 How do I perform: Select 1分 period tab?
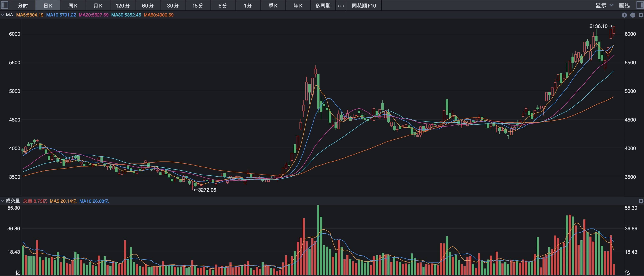(248, 5)
